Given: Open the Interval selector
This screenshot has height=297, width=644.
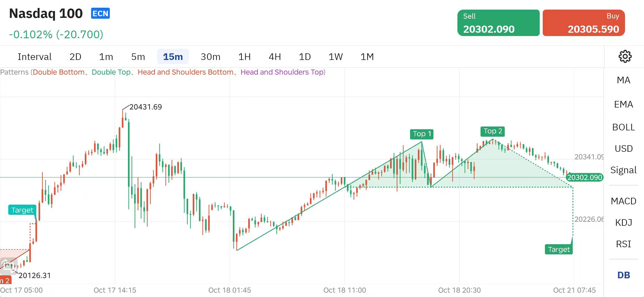Looking at the screenshot, I should (x=35, y=57).
